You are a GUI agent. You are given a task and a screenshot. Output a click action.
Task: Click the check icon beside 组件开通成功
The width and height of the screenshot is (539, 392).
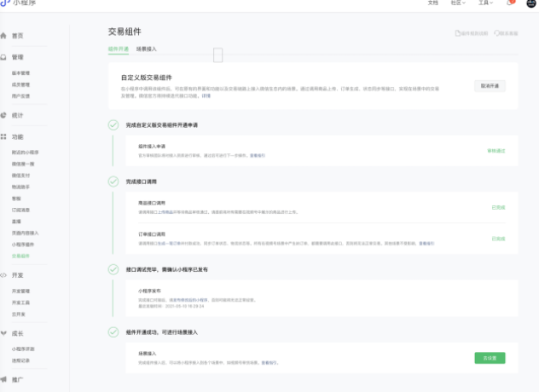(113, 332)
